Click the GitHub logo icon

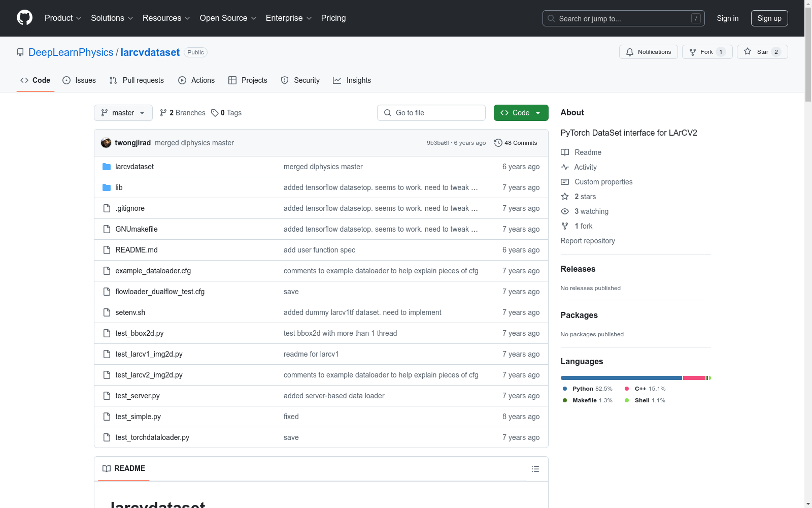(24, 18)
